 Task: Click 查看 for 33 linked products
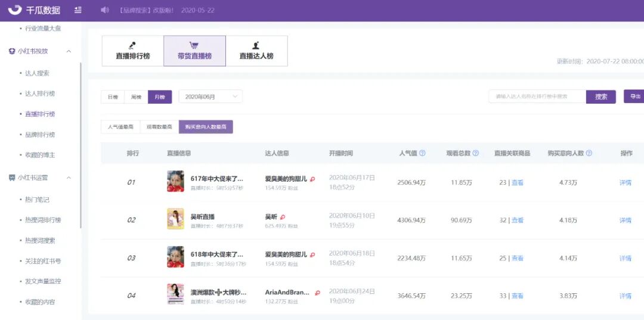coord(518,296)
